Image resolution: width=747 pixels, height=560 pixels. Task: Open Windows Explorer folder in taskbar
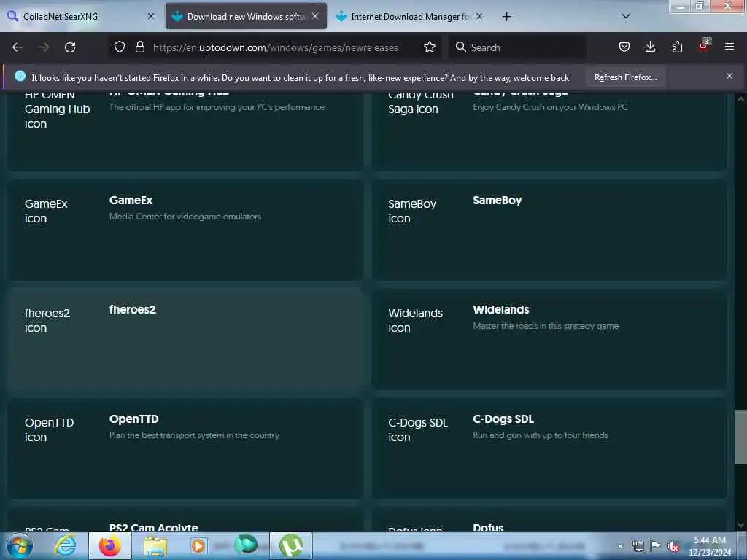coord(155,545)
